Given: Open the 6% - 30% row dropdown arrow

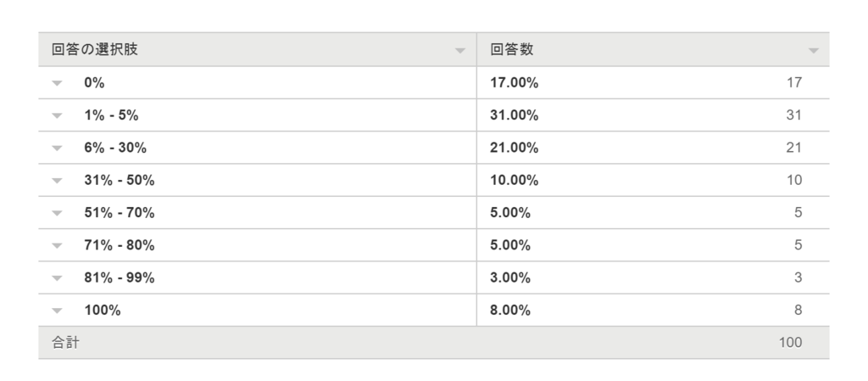Looking at the screenshot, I should click(57, 148).
